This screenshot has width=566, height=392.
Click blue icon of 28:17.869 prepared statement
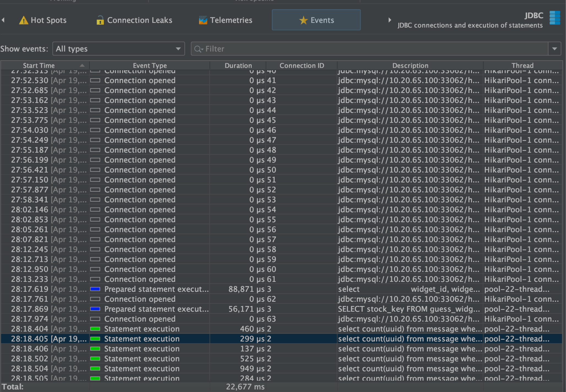(95, 309)
